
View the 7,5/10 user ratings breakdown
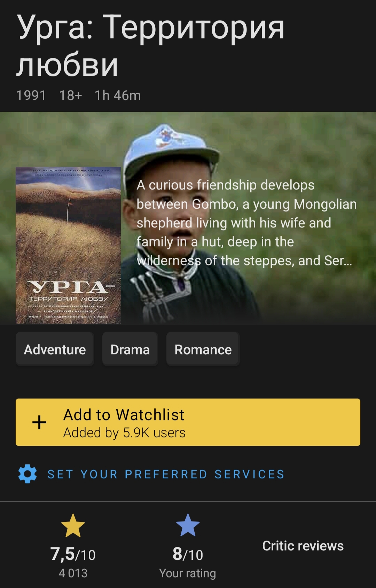(x=73, y=554)
